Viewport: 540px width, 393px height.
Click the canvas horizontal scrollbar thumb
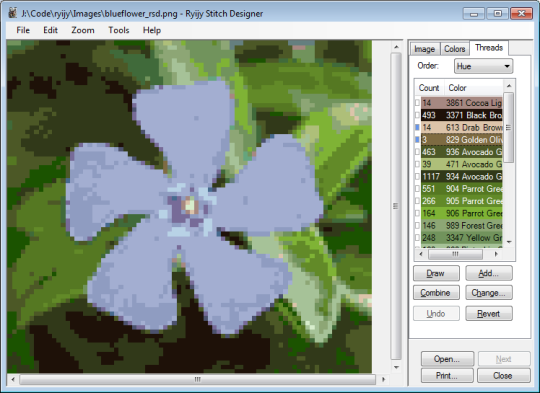point(198,380)
